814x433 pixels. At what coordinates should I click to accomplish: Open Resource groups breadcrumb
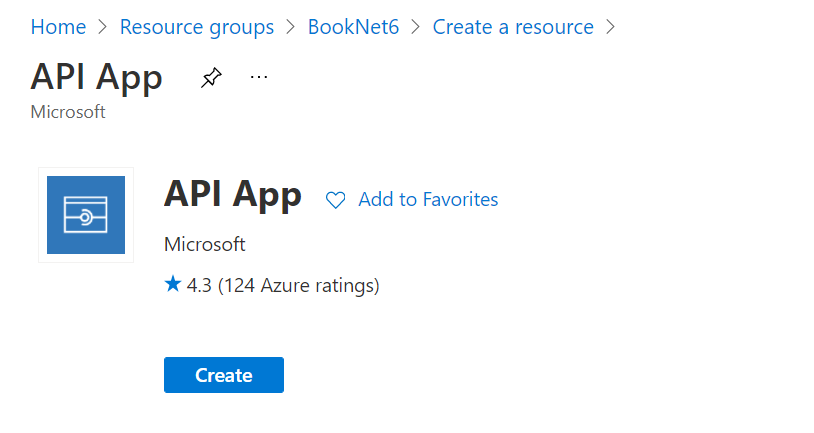click(x=197, y=26)
